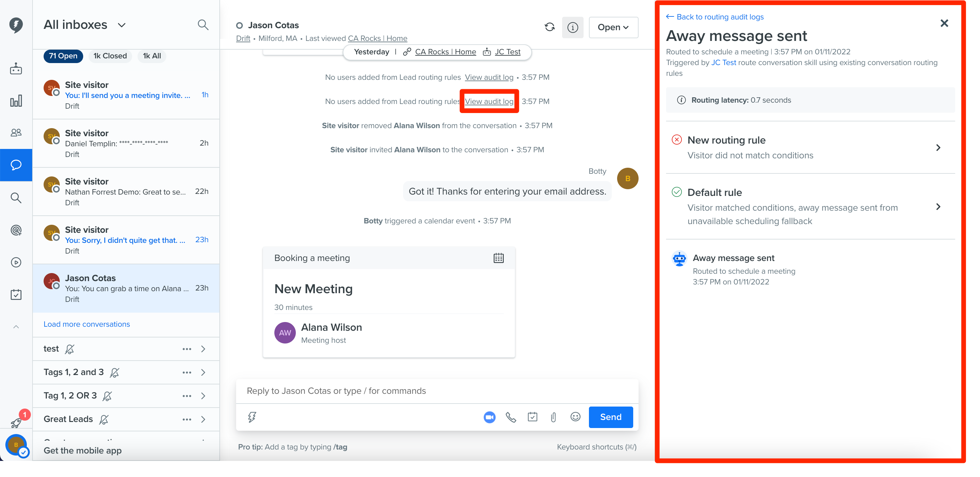The height and width of the screenshot is (477, 980).
Task: Open the reports bar chart icon
Action: pyautogui.click(x=16, y=101)
